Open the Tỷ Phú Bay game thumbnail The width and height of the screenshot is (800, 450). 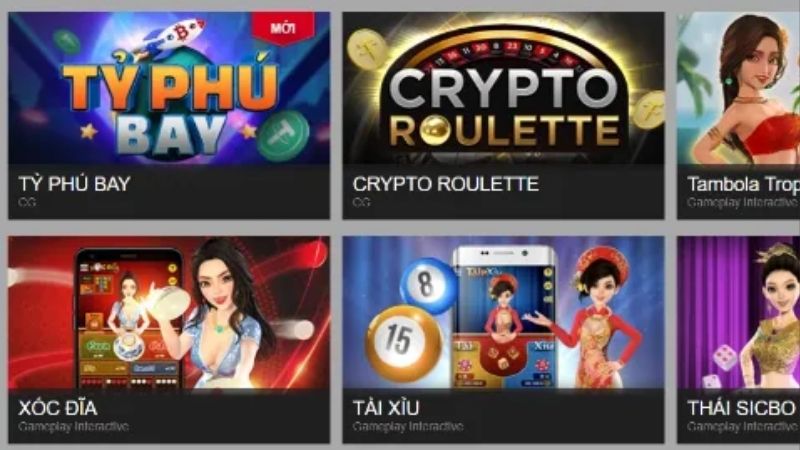pyautogui.click(x=169, y=88)
